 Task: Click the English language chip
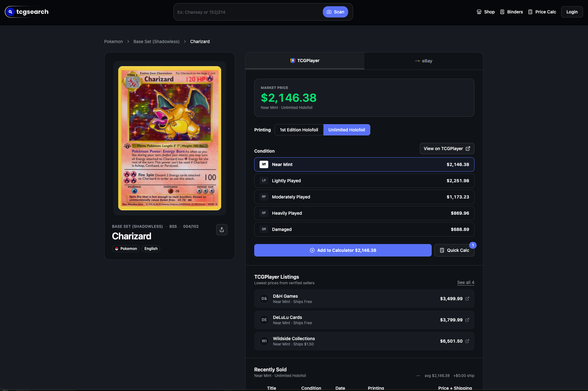[151, 249]
